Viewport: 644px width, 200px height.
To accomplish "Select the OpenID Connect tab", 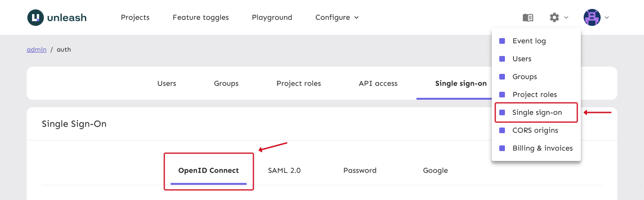I will tap(208, 170).
